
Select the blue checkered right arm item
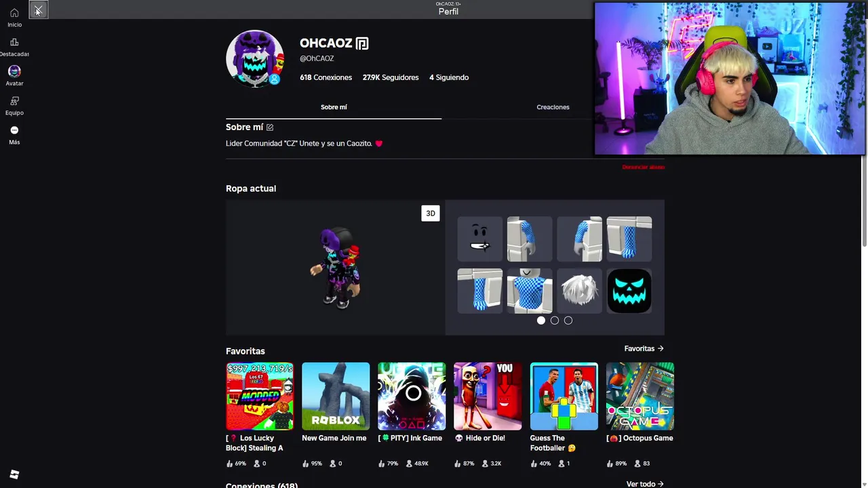(580, 239)
